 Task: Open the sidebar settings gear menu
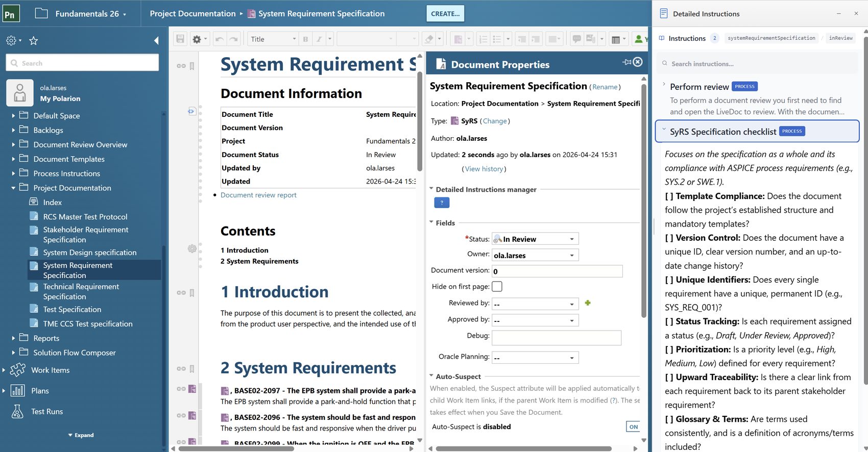tap(13, 41)
